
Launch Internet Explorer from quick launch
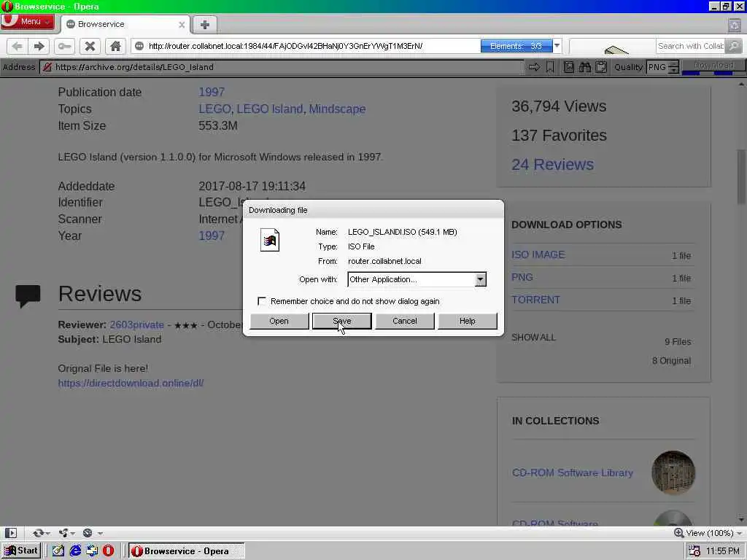point(75,551)
